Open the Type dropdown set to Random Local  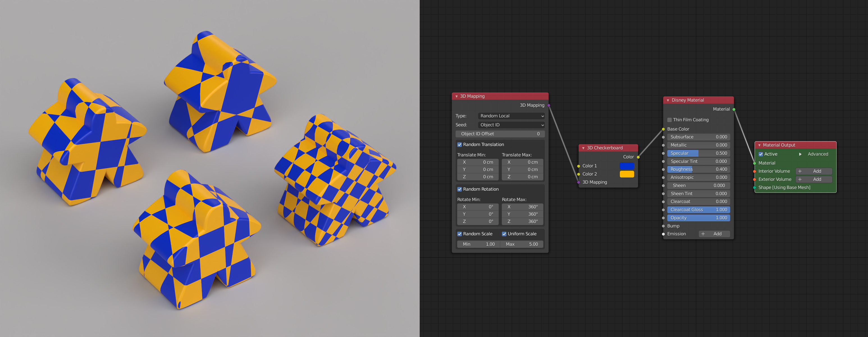pyautogui.click(x=511, y=116)
